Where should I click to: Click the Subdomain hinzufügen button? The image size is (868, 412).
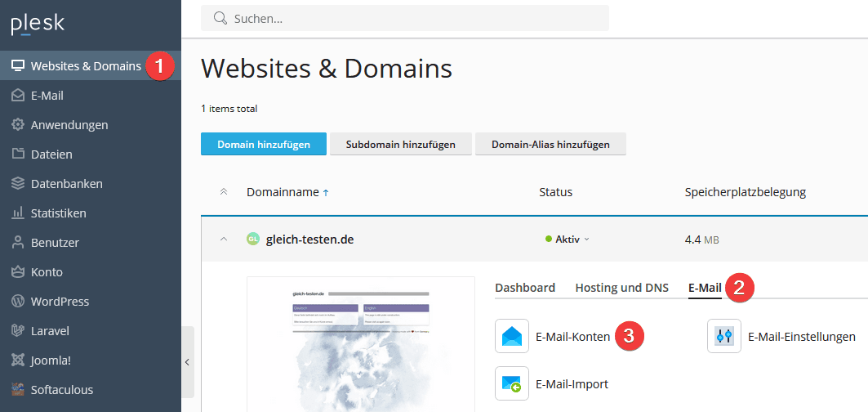click(x=400, y=145)
